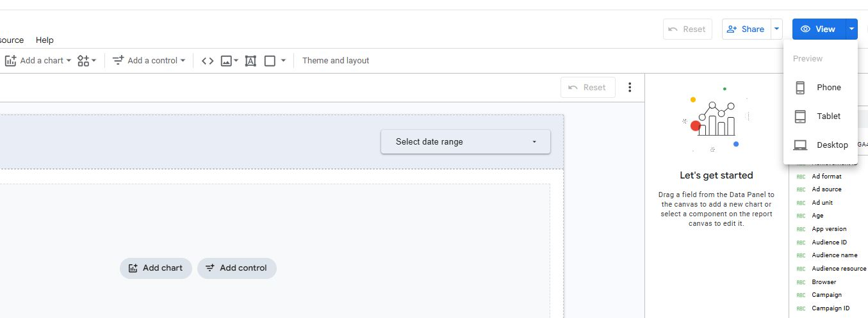Select the Image insert icon
The height and width of the screenshot is (318, 868).
click(x=226, y=61)
